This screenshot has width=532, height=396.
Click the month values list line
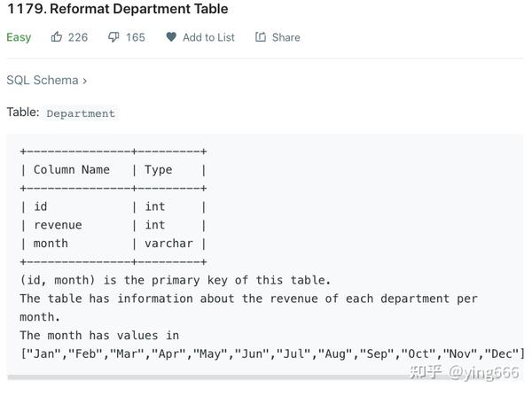coord(272,354)
